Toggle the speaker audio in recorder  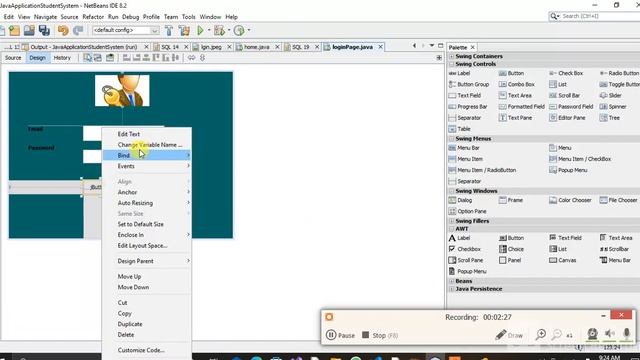click(610, 334)
